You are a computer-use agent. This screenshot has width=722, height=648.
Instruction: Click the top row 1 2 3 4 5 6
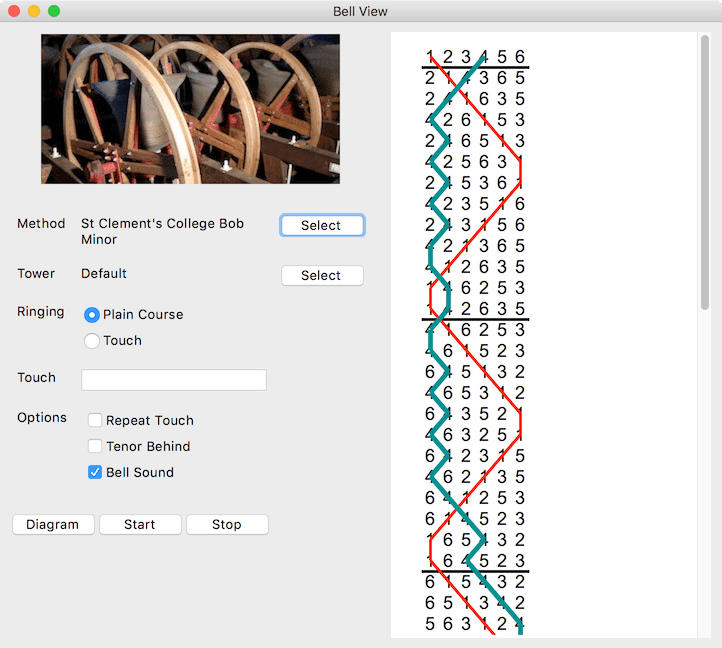pos(475,57)
